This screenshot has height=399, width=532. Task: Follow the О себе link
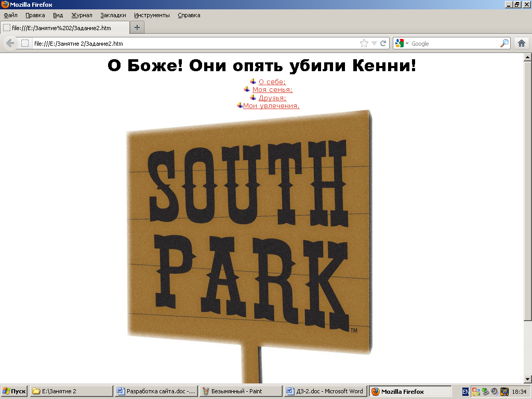coord(272,82)
